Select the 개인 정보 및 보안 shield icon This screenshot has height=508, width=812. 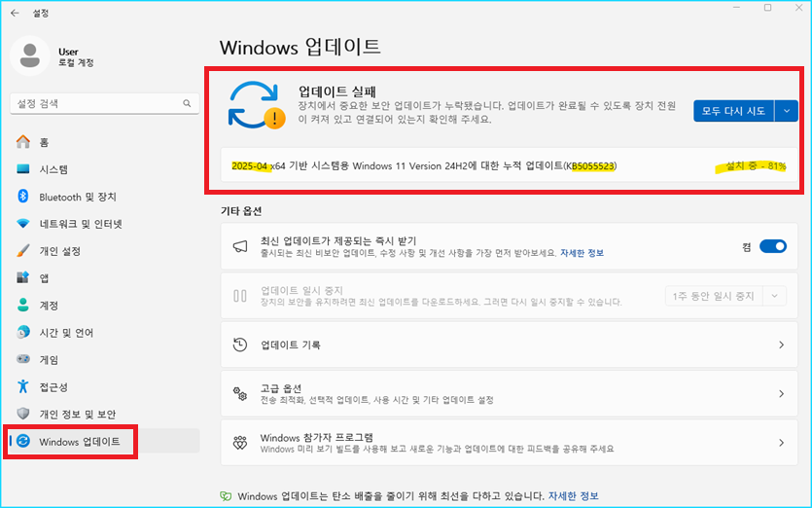23,414
